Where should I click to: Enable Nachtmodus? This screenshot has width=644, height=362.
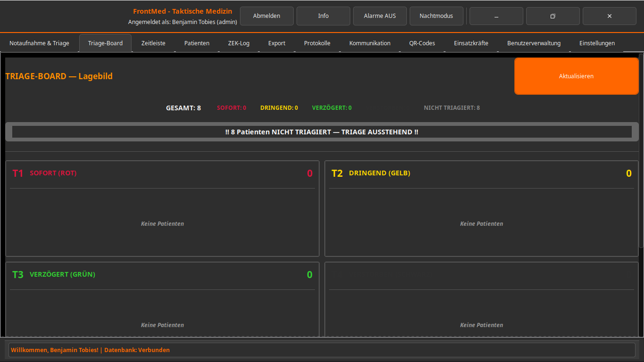click(436, 16)
